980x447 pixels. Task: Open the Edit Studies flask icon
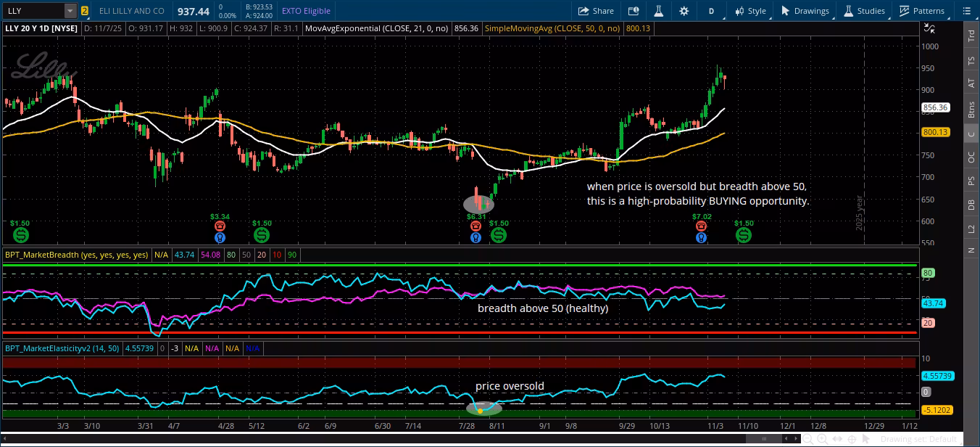point(658,11)
